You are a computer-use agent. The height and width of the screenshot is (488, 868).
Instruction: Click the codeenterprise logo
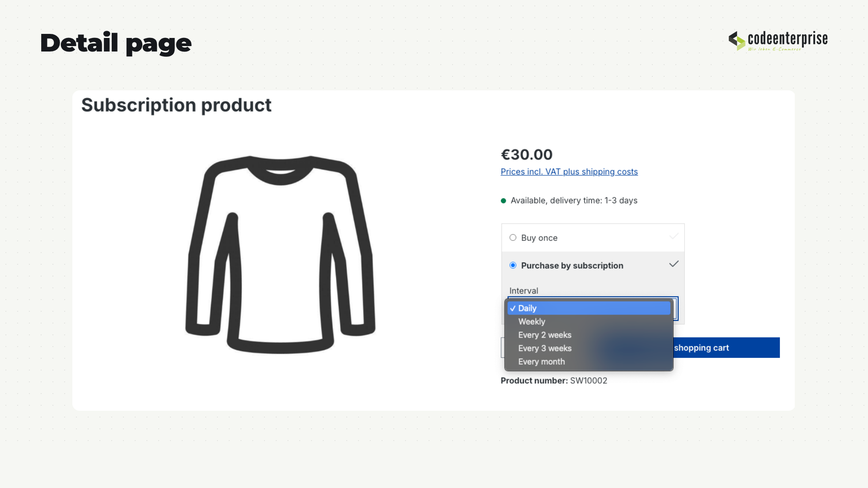point(778,41)
